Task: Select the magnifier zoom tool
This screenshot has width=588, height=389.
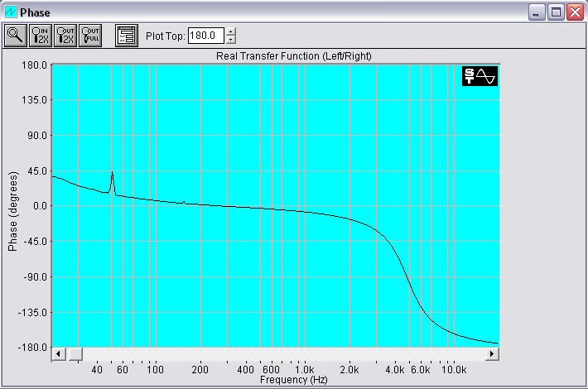Action: point(16,36)
